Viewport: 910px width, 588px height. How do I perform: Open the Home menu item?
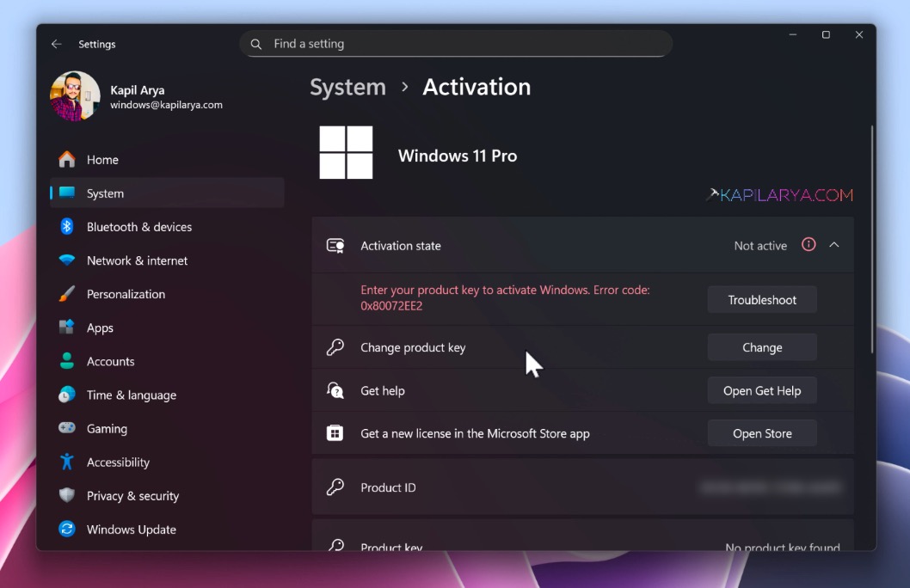click(102, 159)
